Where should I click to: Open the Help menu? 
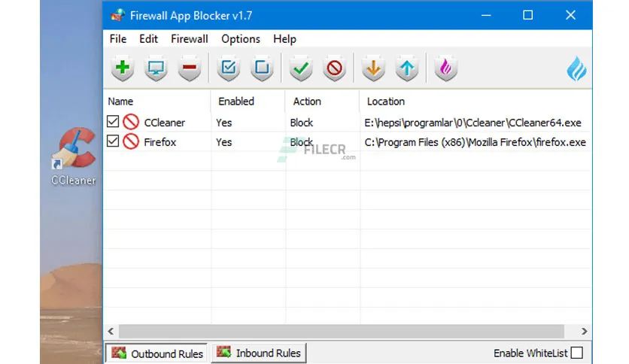(285, 39)
